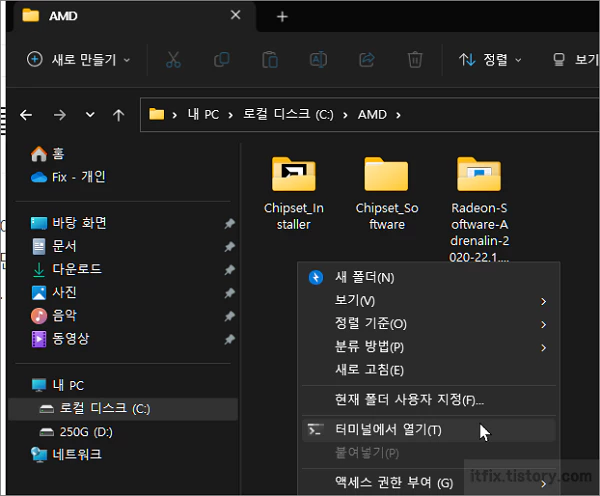Image resolution: width=600 pixels, height=496 pixels.
Task: Expand chevron after 내 PC in breadcrumb
Action: click(x=230, y=115)
